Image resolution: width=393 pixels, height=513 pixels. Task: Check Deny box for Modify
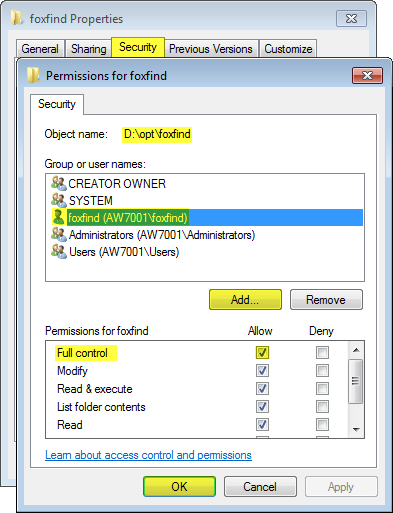click(322, 371)
